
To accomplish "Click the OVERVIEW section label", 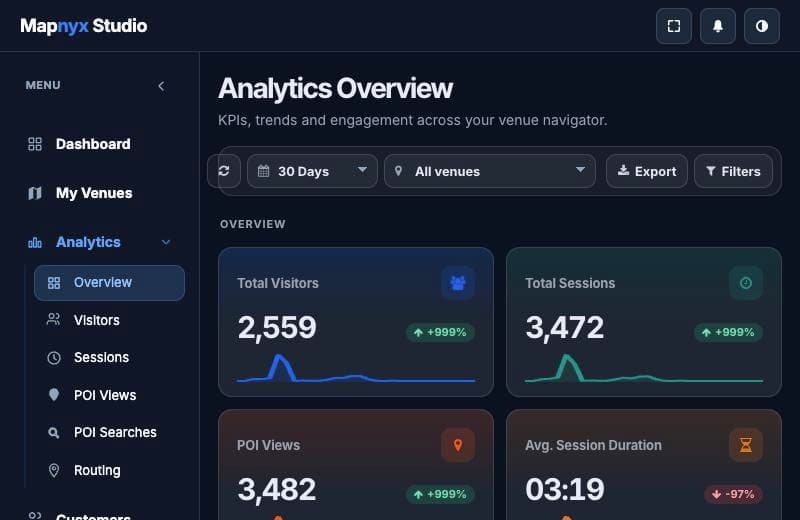I will coord(253,224).
